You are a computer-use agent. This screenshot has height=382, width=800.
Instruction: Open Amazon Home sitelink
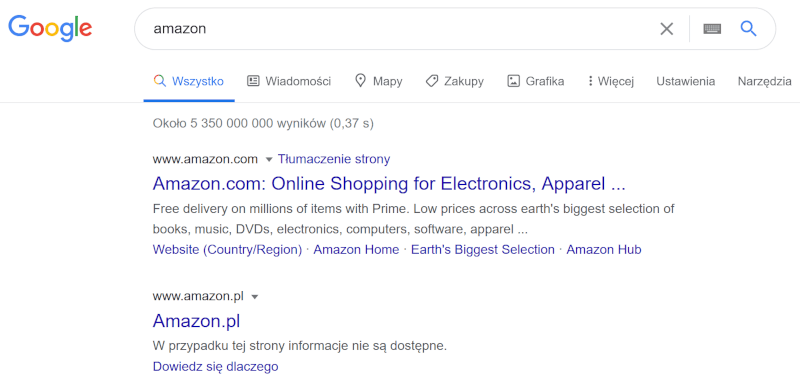(356, 250)
